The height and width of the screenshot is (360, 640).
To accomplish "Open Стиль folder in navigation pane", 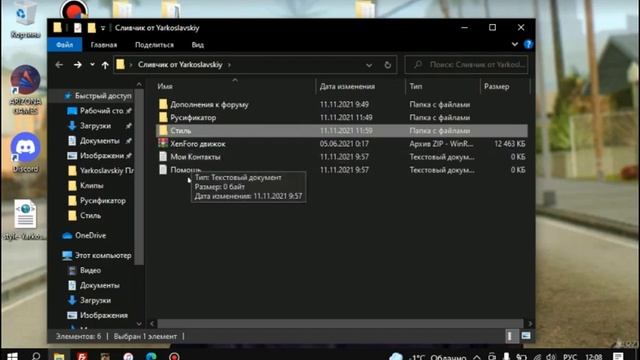I will [x=90, y=216].
